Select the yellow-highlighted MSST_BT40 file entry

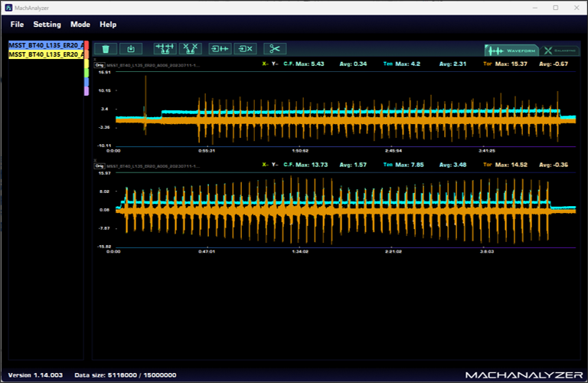(46, 54)
